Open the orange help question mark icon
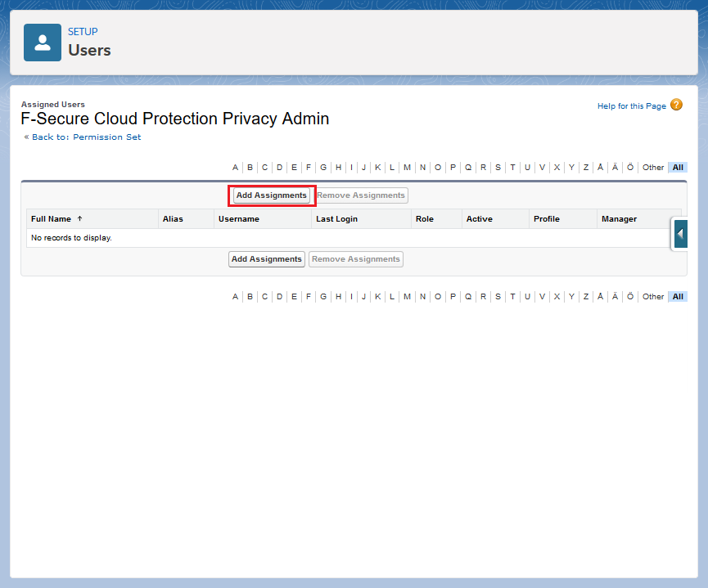The height and width of the screenshot is (588, 708). tap(676, 105)
